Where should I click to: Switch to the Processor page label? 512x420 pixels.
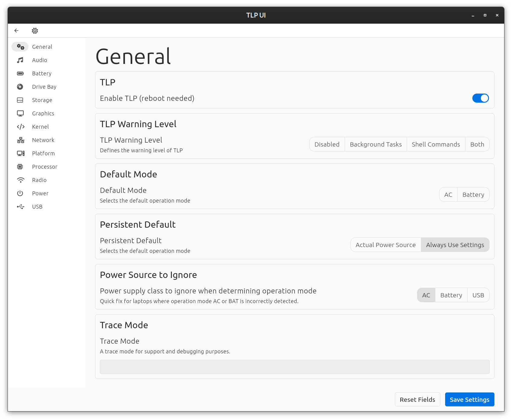coord(45,167)
